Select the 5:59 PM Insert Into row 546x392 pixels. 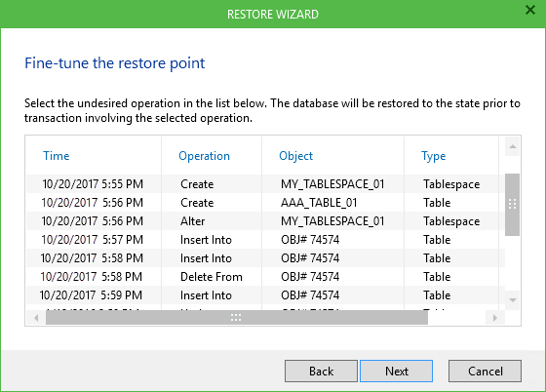[x=265, y=294]
